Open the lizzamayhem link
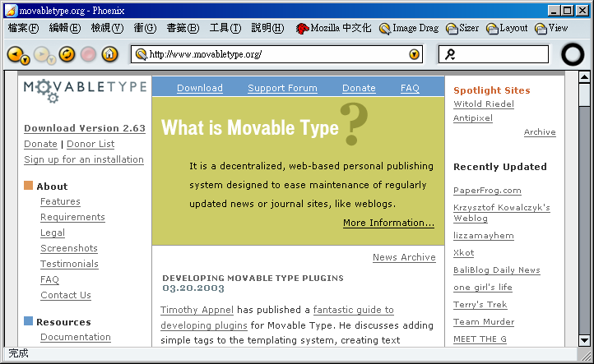Image resolution: width=594 pixels, height=364 pixels. [484, 236]
